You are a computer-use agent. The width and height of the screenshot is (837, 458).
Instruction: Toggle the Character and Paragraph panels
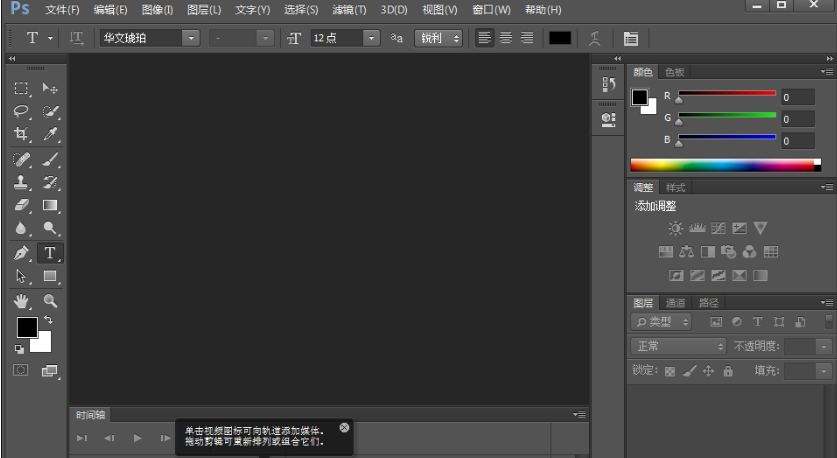coord(631,38)
